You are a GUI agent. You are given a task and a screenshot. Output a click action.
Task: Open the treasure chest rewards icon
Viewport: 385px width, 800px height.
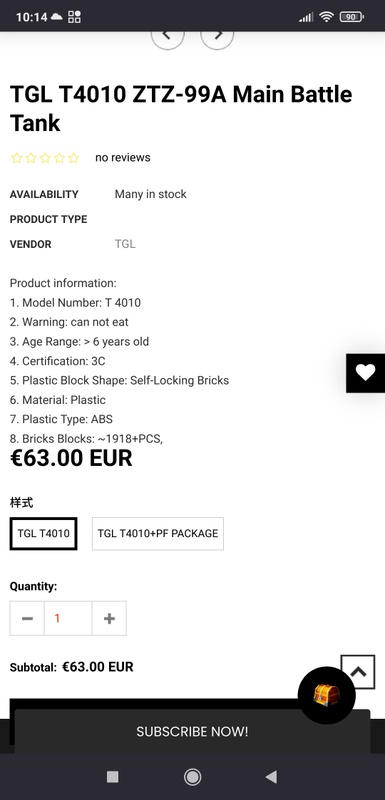(326, 695)
